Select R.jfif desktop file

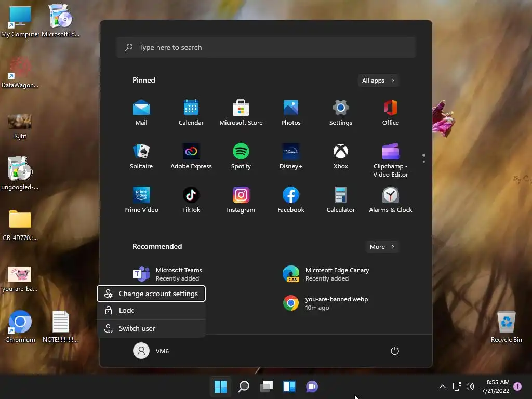tap(20, 127)
